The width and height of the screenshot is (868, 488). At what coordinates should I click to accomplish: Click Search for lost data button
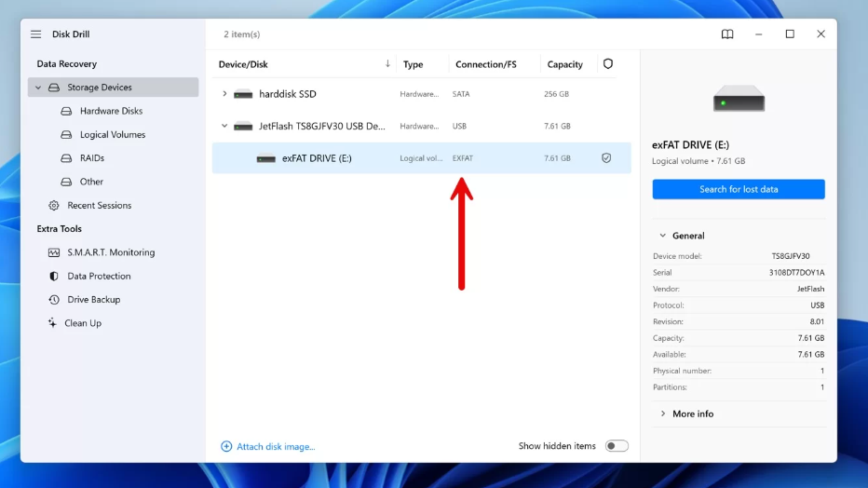(739, 189)
